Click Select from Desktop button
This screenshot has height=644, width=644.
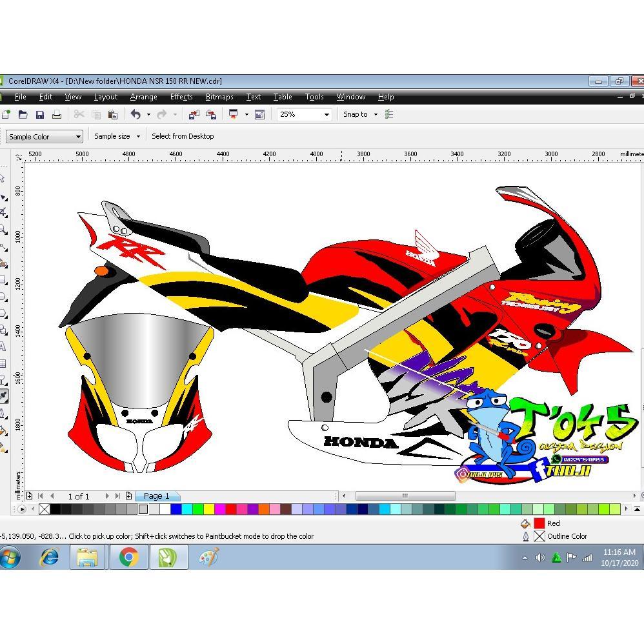click(183, 136)
